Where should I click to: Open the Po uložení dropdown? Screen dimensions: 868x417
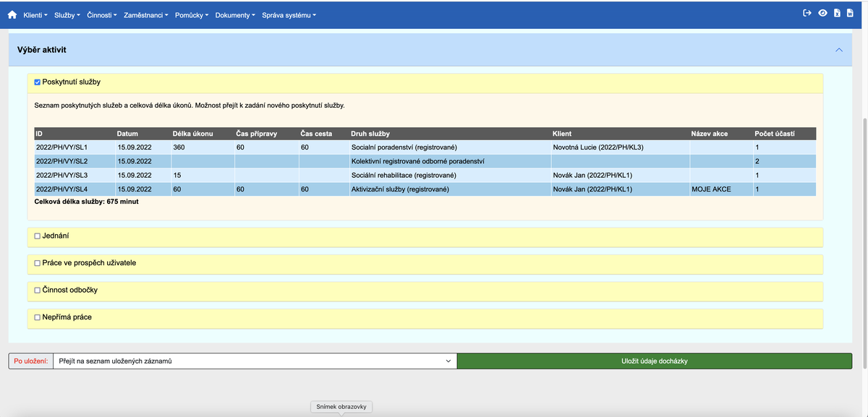(255, 360)
